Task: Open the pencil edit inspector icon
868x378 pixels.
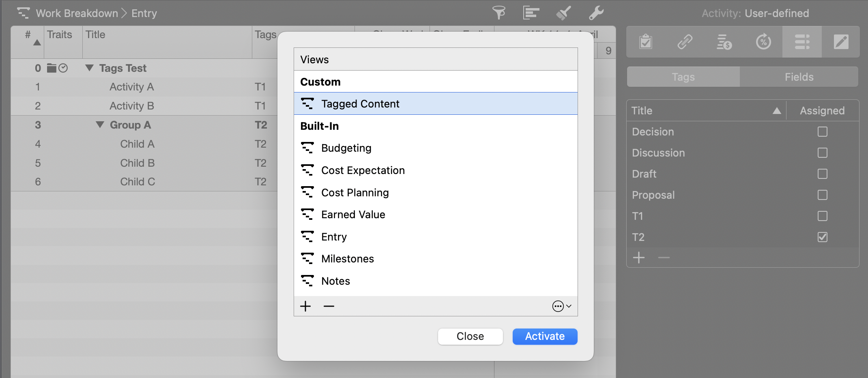Action: click(x=841, y=42)
